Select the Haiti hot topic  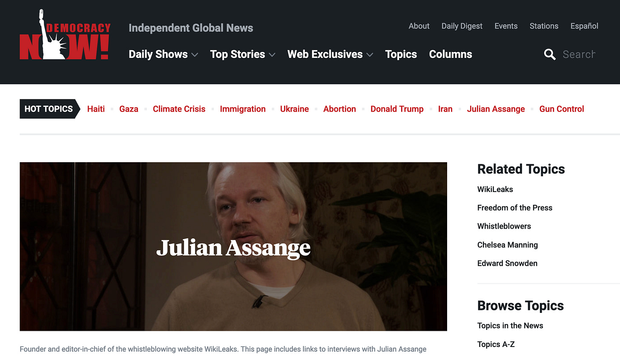point(96,109)
